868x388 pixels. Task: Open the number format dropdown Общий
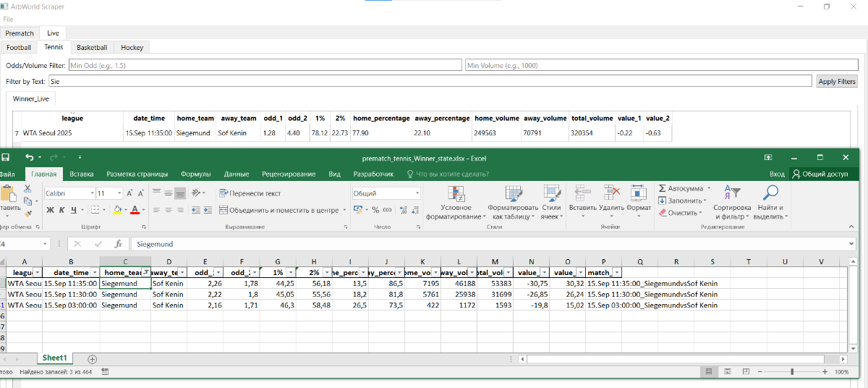[417, 193]
